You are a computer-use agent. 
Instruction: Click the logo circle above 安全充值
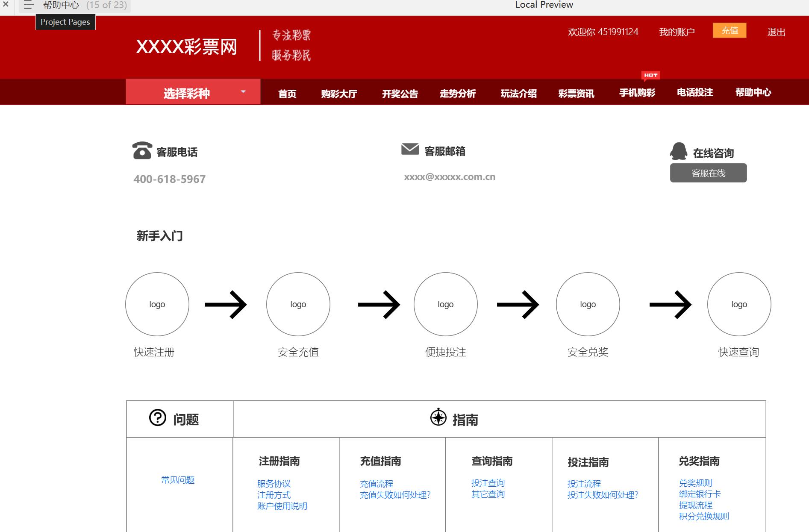coord(298,304)
